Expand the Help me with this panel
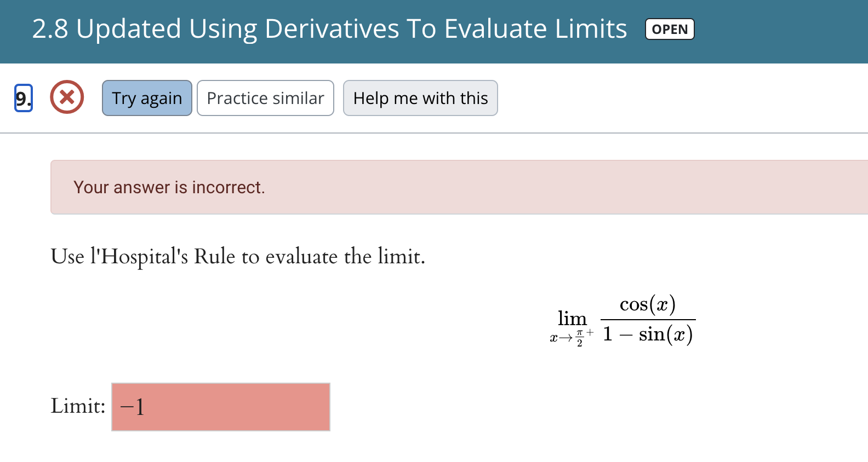The width and height of the screenshot is (868, 462). (x=420, y=98)
